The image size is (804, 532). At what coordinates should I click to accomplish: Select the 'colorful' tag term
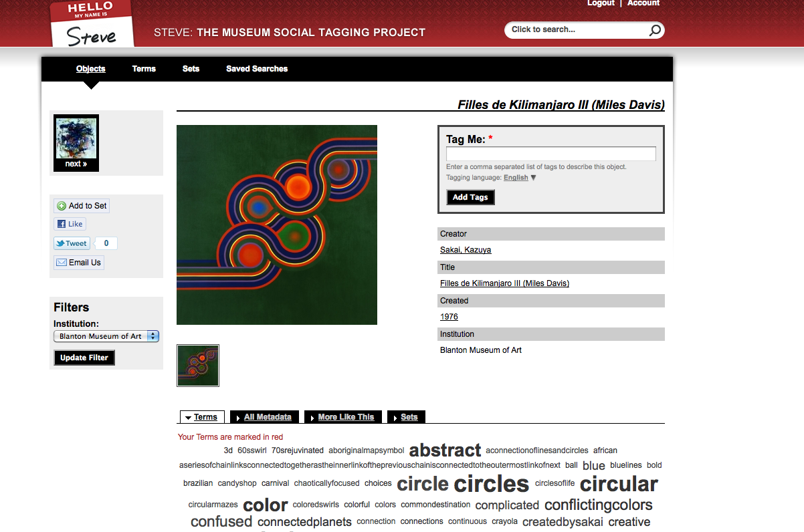click(x=357, y=505)
